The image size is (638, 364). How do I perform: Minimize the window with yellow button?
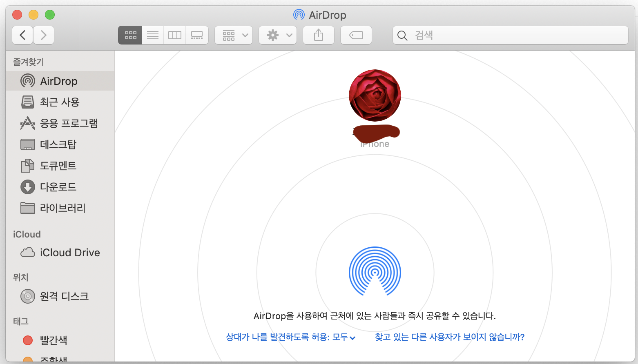coord(33,15)
